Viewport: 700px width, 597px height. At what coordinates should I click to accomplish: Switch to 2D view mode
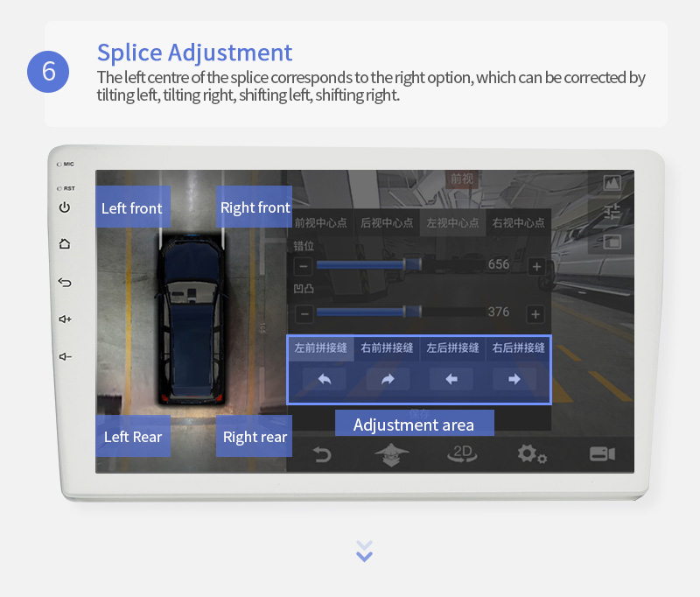point(462,454)
